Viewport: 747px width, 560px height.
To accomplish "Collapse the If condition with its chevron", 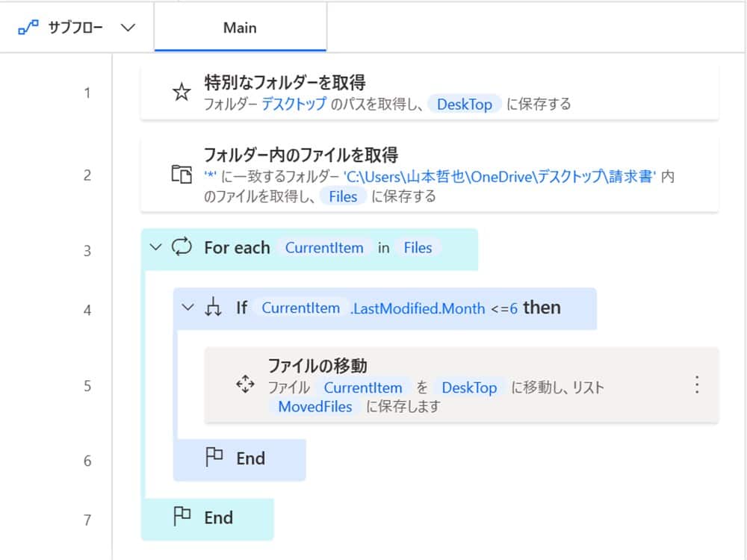I will 188,308.
